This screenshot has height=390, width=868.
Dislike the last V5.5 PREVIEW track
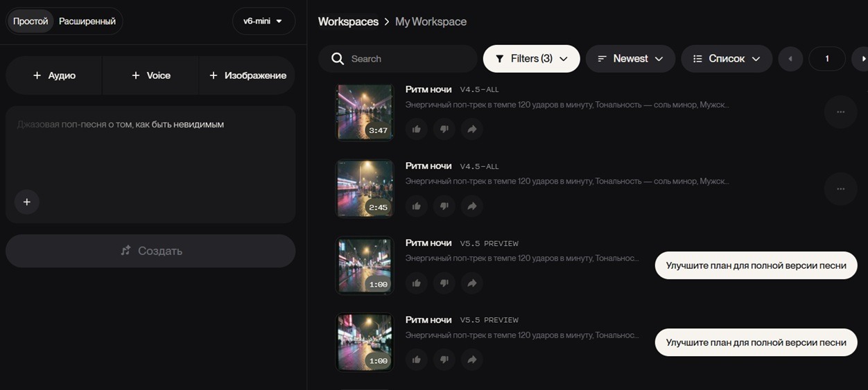(x=444, y=360)
